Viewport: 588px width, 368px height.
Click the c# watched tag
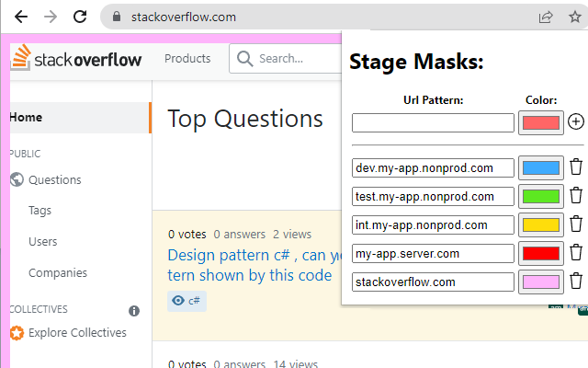(187, 300)
